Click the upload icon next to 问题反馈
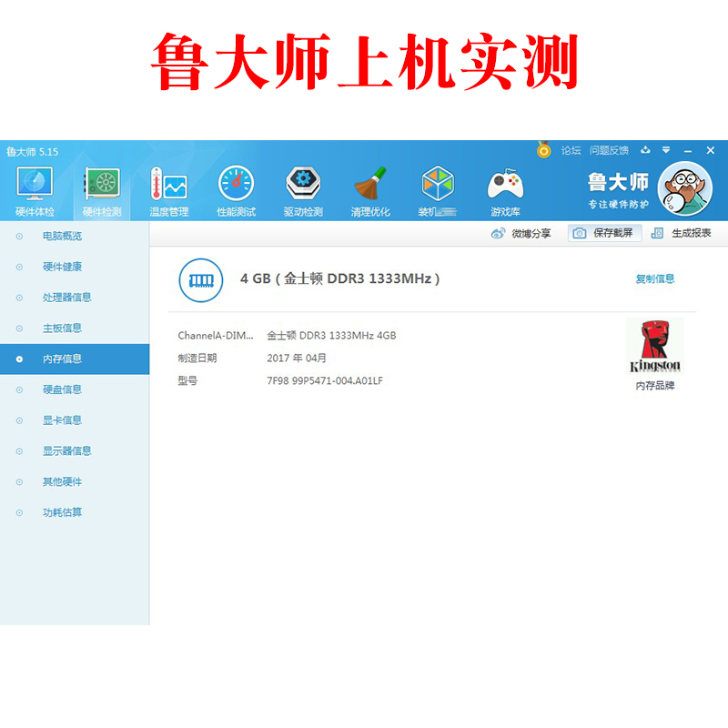The width and height of the screenshot is (728, 728). click(645, 150)
